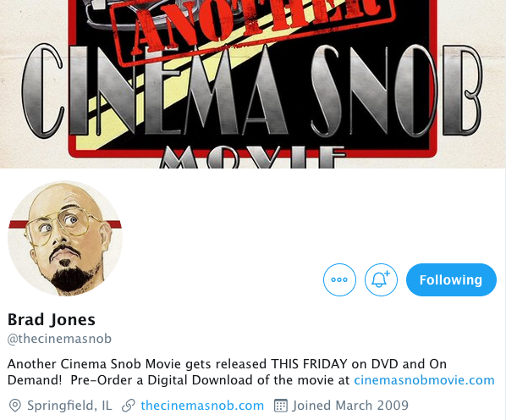
Task: Click the silver MOVIE word in the banner
Action: [x=253, y=157]
